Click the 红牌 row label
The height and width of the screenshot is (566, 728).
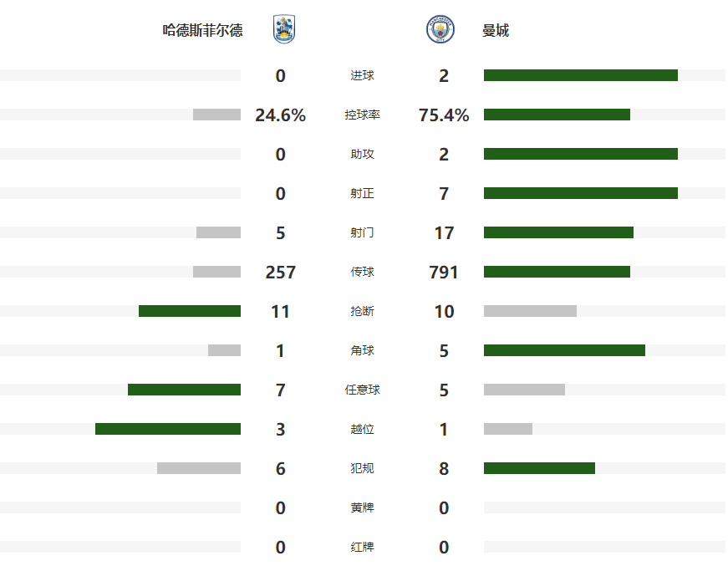click(362, 548)
